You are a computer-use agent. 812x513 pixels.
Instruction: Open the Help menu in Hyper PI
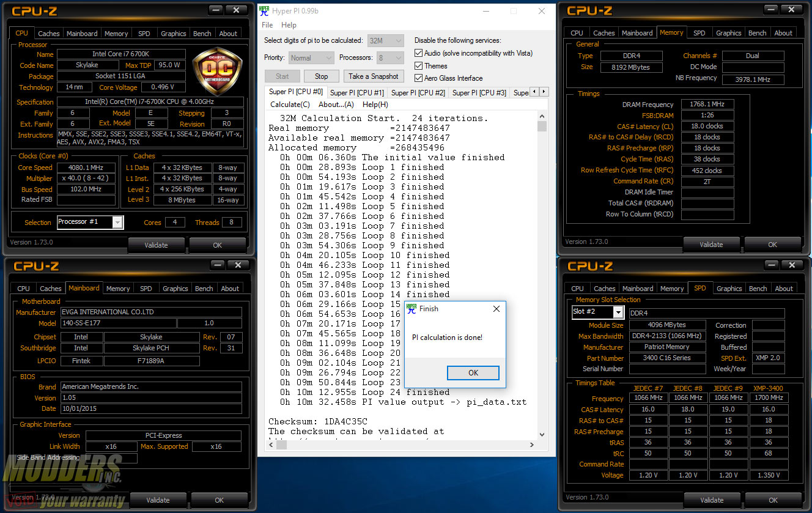[289, 25]
